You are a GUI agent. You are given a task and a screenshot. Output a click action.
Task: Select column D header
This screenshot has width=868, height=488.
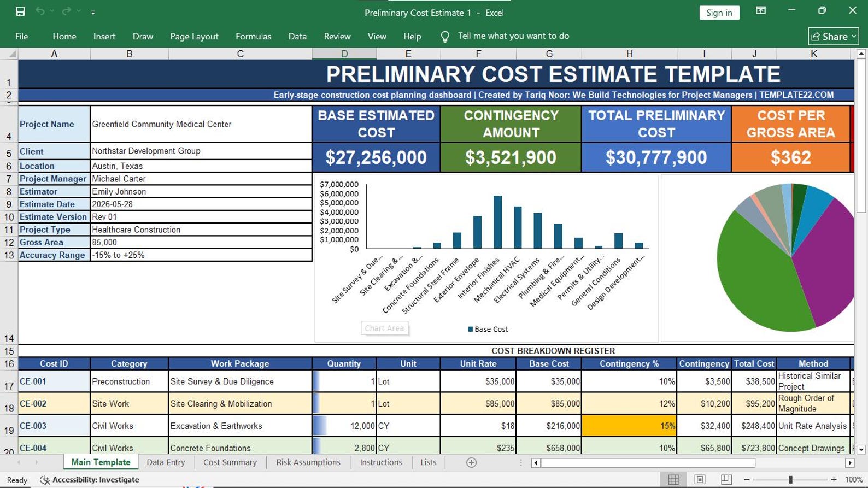pyautogui.click(x=344, y=54)
